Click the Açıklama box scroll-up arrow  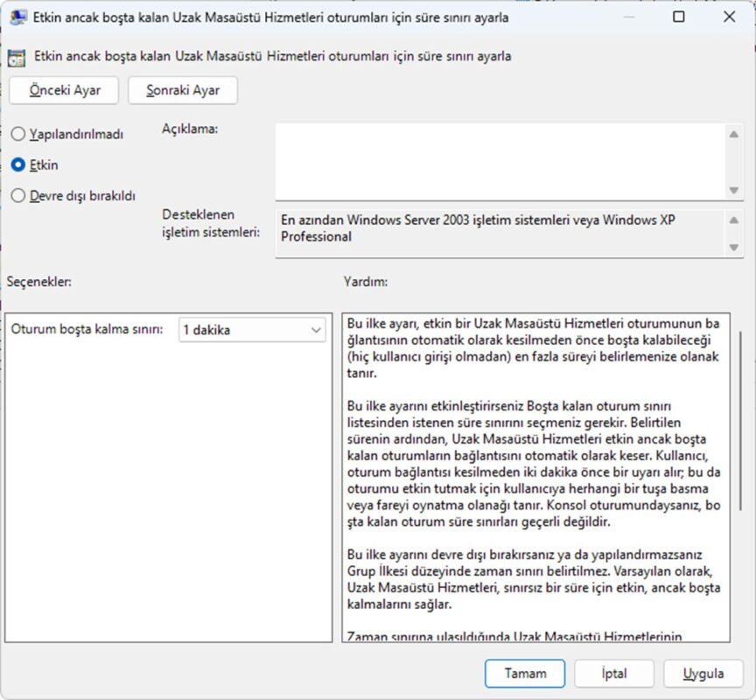pyautogui.click(x=734, y=135)
